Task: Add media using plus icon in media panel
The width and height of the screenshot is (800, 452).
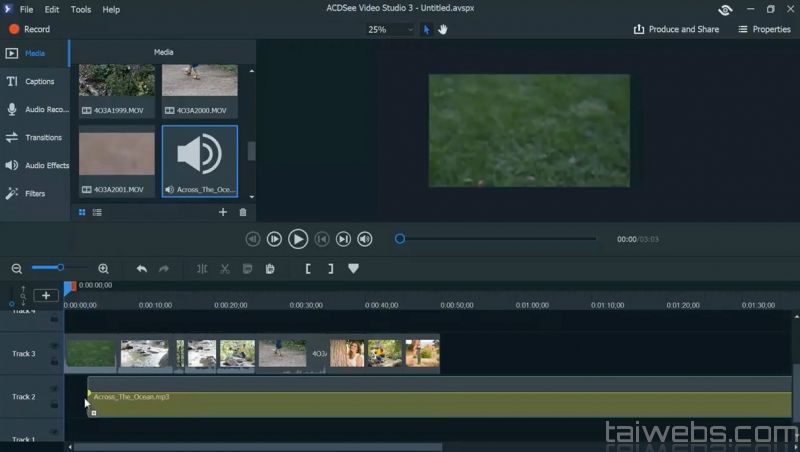Action: point(223,212)
